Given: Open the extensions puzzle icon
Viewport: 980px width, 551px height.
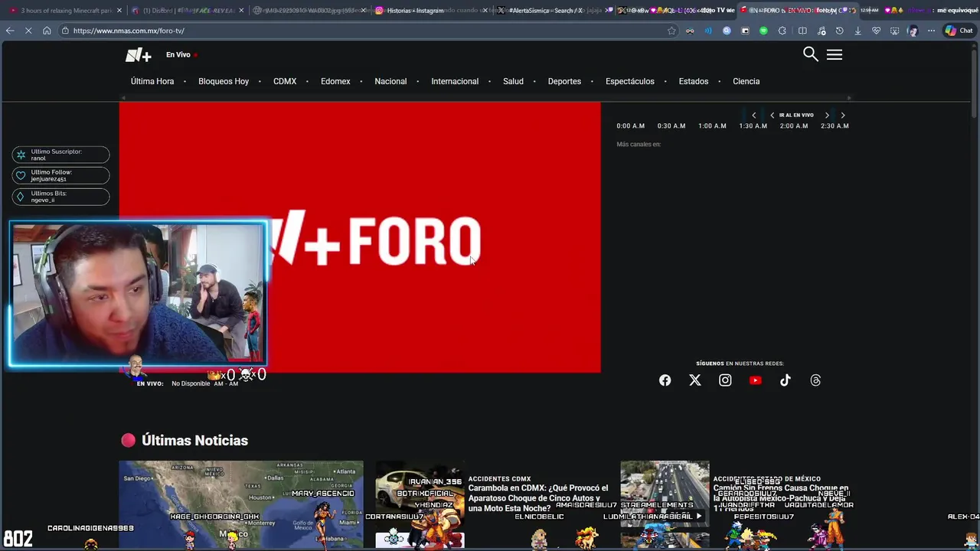Looking at the screenshot, I should [x=782, y=31].
